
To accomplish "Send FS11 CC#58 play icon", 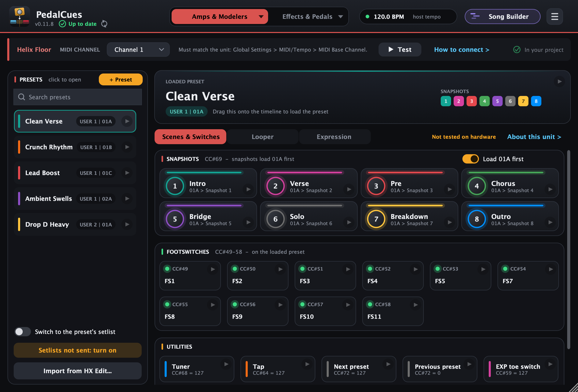I will coord(416,305).
